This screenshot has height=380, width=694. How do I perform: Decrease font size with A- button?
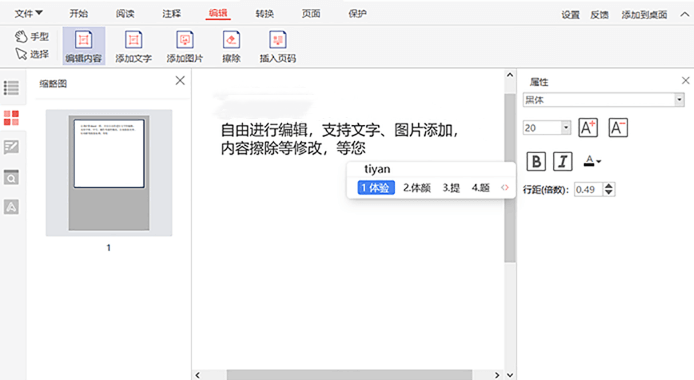pos(618,128)
